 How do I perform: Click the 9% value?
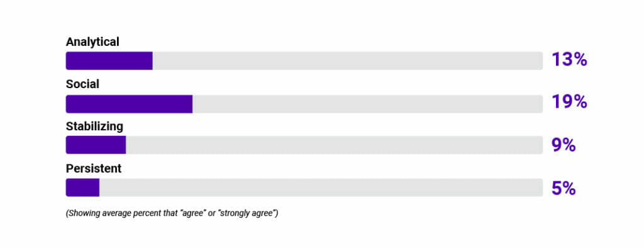pos(563,145)
